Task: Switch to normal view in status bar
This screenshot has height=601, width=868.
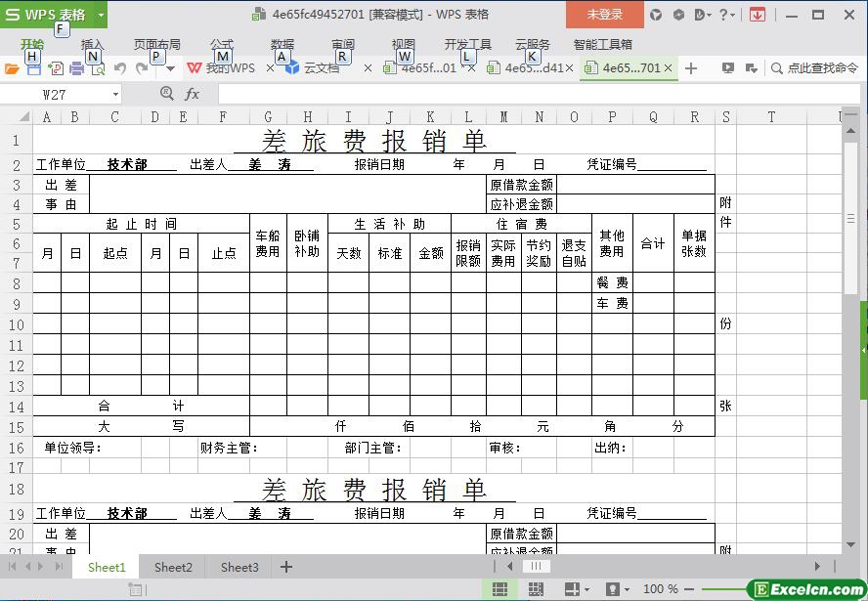Action: pos(499,589)
